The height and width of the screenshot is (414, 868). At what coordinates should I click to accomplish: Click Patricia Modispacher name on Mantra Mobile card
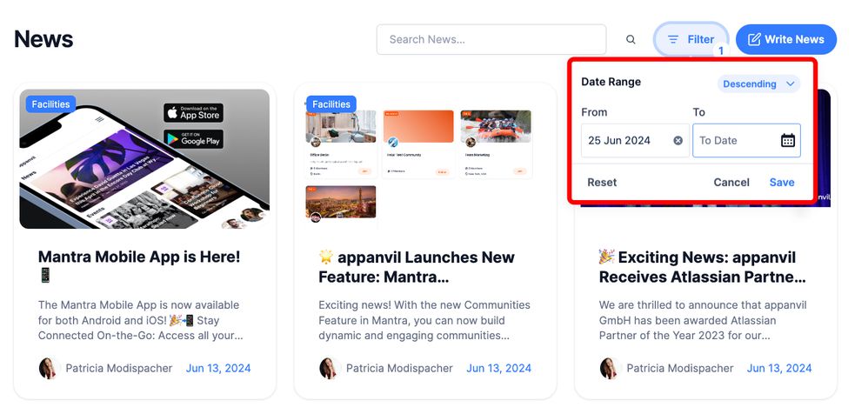click(x=119, y=368)
